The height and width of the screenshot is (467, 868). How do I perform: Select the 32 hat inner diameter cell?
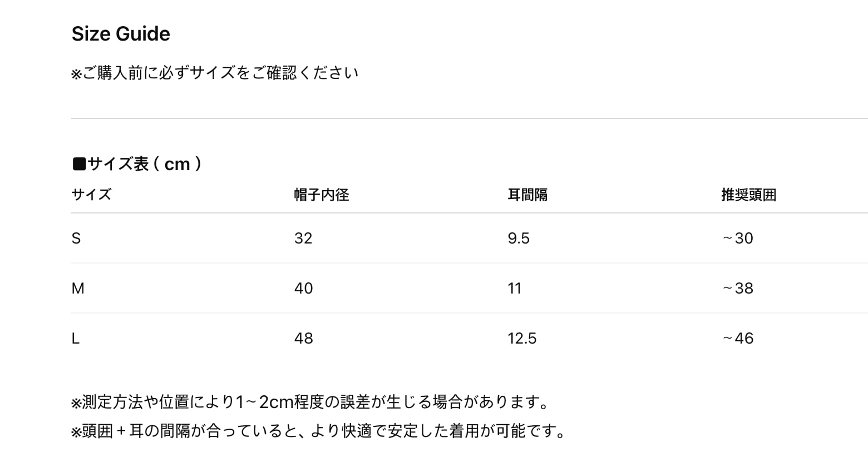pyautogui.click(x=303, y=239)
